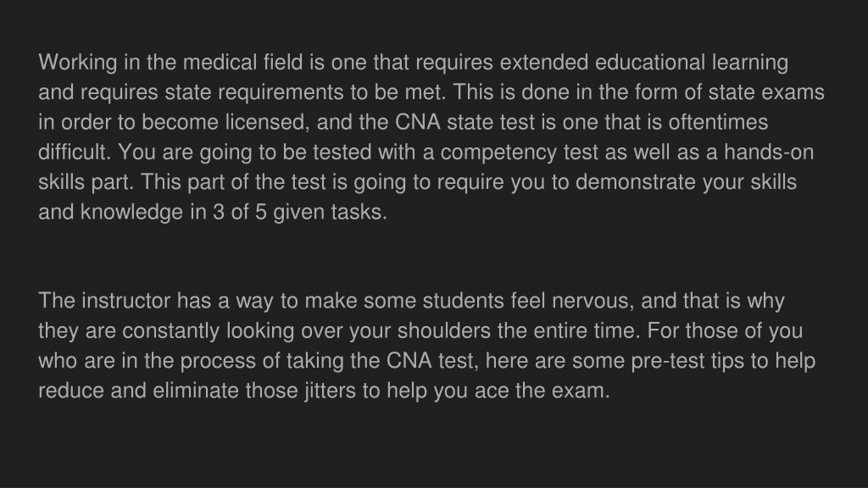Click the word "eliminate" in the last line

pos(196,391)
